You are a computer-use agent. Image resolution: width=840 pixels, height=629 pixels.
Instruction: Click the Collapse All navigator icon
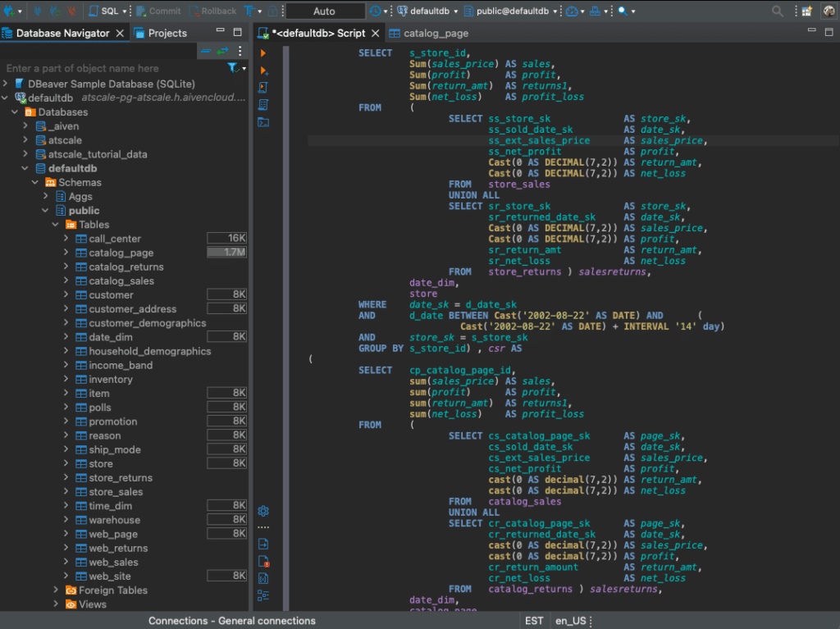click(206, 51)
